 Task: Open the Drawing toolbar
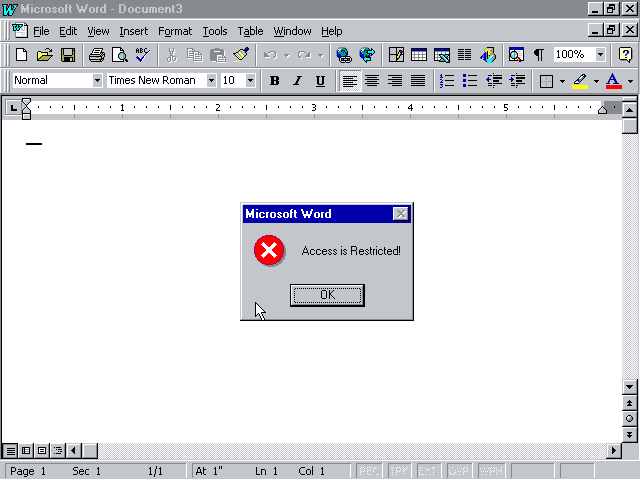tap(488, 55)
